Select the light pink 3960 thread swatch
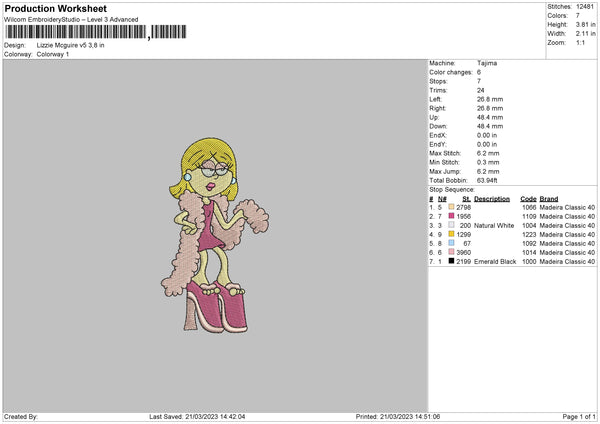600x424 pixels. (x=451, y=252)
